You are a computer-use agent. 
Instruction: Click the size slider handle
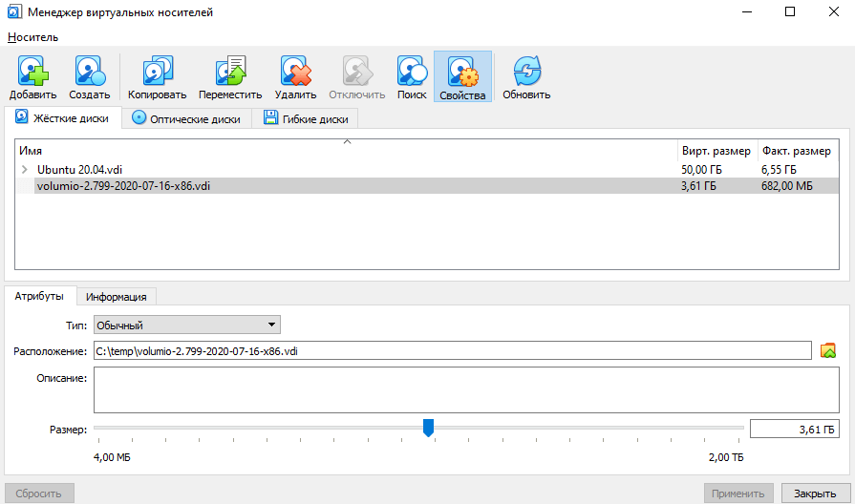point(428,428)
